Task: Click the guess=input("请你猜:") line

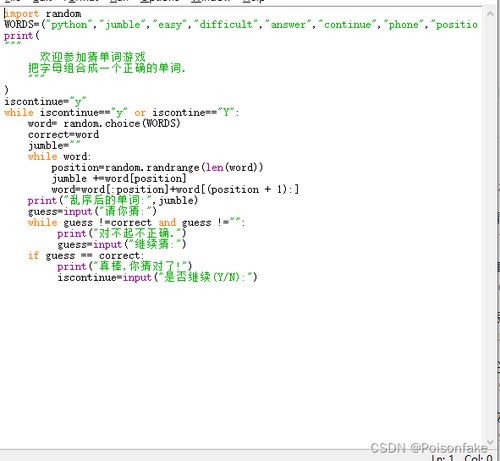Action: click(92, 211)
